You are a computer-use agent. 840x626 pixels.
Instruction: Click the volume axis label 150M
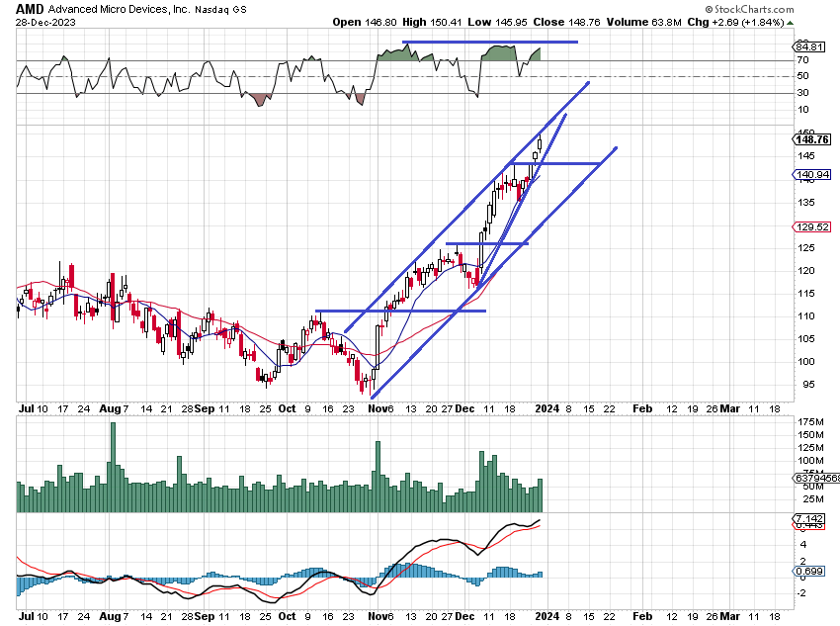810,435
